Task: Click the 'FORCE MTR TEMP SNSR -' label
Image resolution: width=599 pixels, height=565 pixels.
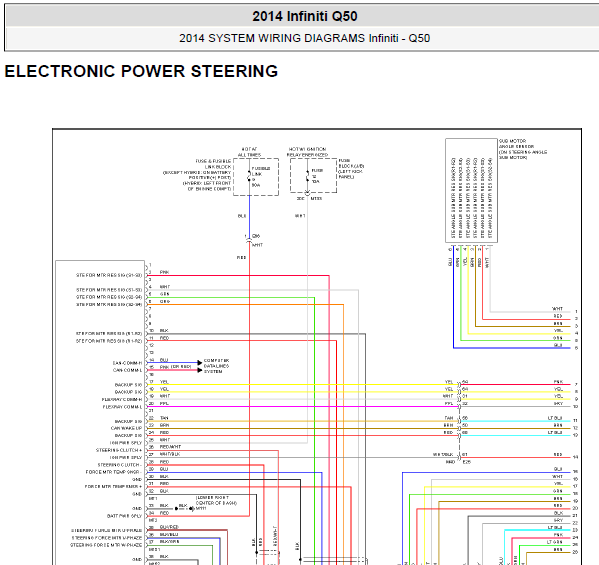Action: tap(113, 472)
